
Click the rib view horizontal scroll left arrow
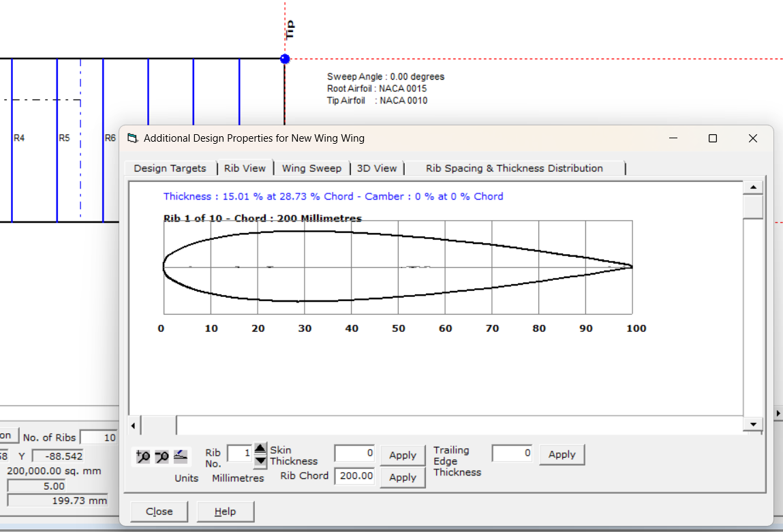[x=134, y=426]
